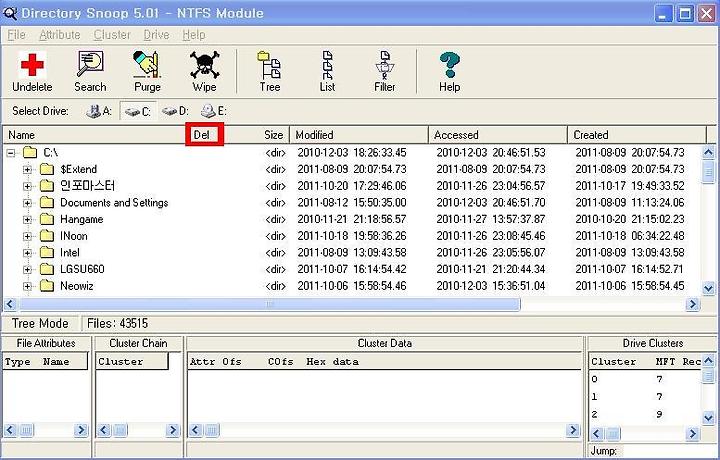Click the Attr Ofs header in Cluster Data
The height and width of the screenshot is (460, 720).
point(216,362)
